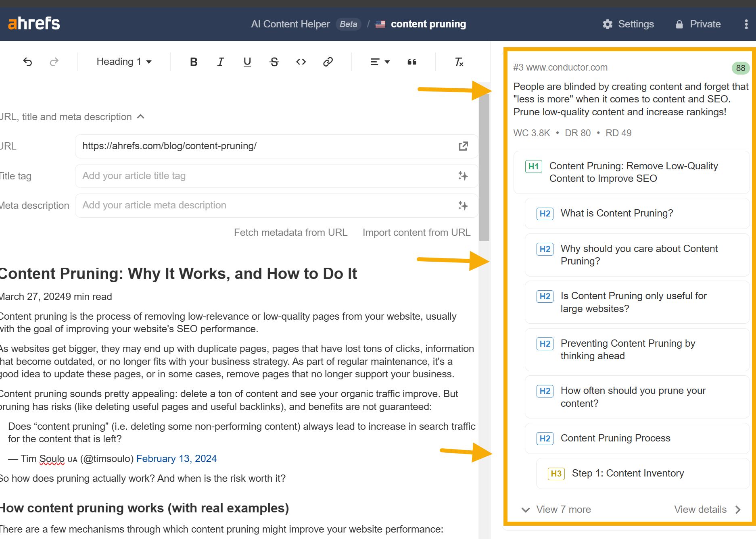Collapse URL, title and meta description section
The height and width of the screenshot is (539, 756).
click(x=141, y=117)
